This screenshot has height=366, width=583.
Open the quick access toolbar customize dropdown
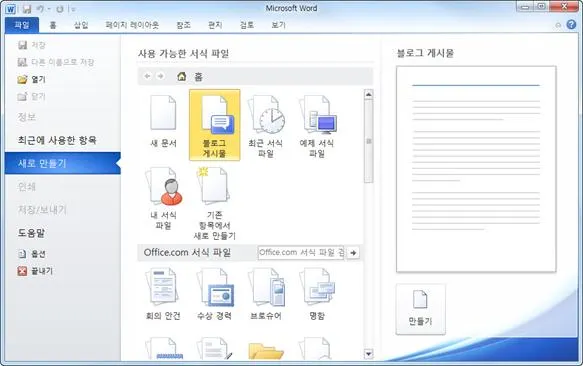click(74, 9)
